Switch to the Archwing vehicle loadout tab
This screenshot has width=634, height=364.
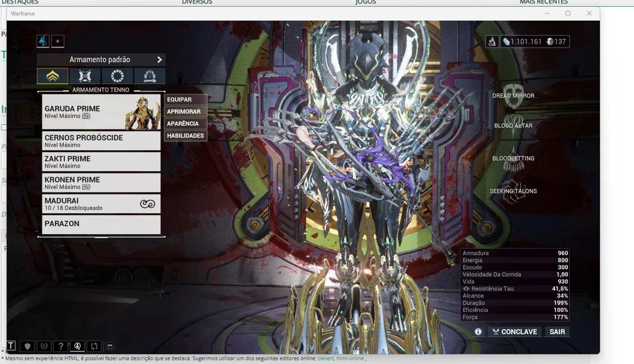pos(150,76)
